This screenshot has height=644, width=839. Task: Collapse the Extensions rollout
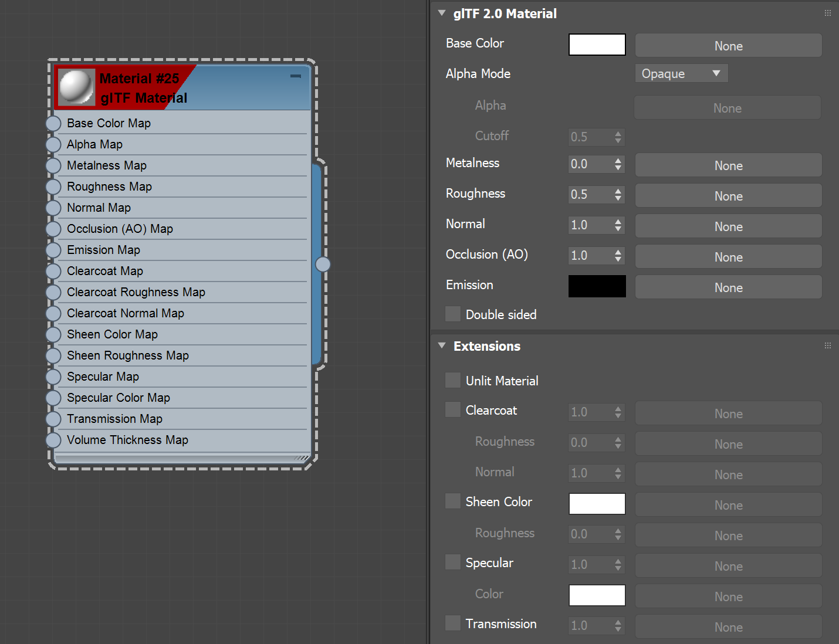tap(442, 345)
